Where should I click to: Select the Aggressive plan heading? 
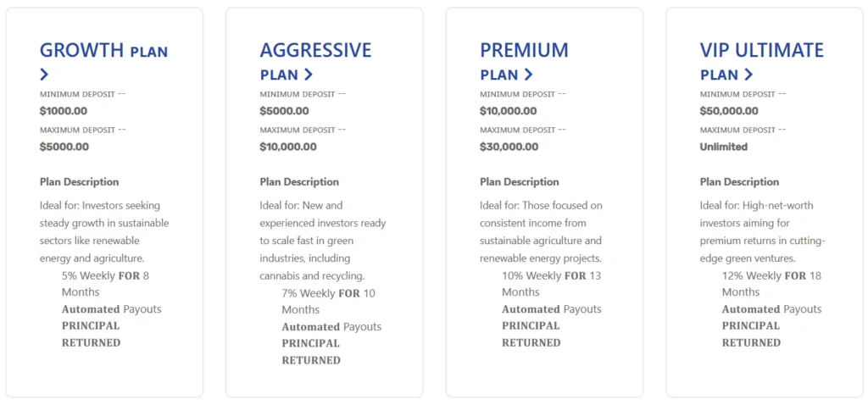click(x=315, y=51)
